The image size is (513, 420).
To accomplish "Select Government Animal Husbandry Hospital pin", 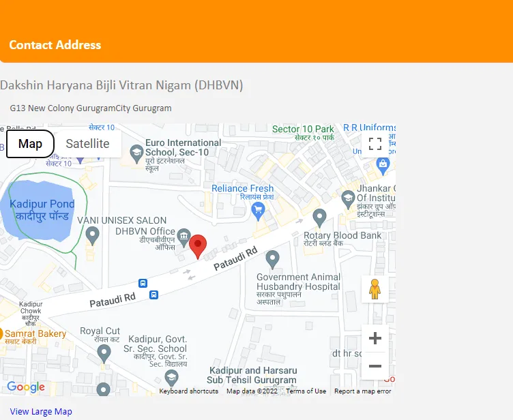I will (x=272, y=259).
